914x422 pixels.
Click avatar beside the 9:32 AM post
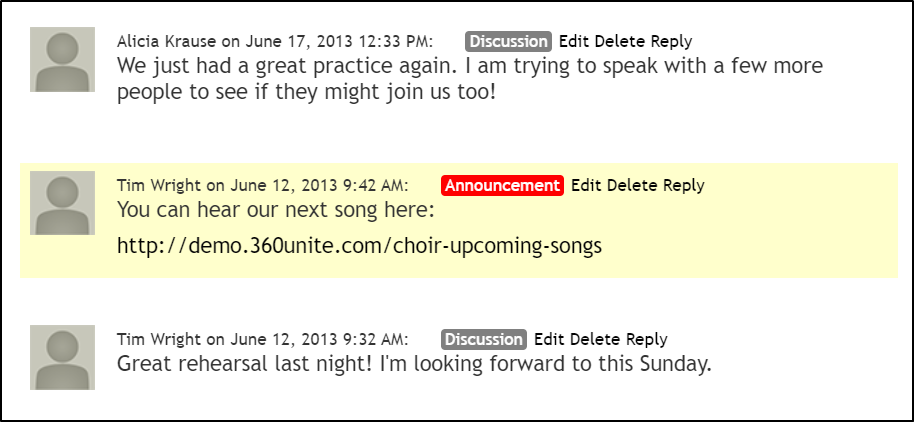tap(63, 357)
